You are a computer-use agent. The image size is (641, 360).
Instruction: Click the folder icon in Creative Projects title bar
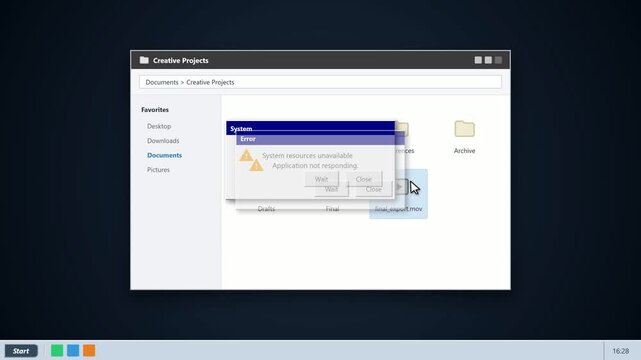click(144, 60)
